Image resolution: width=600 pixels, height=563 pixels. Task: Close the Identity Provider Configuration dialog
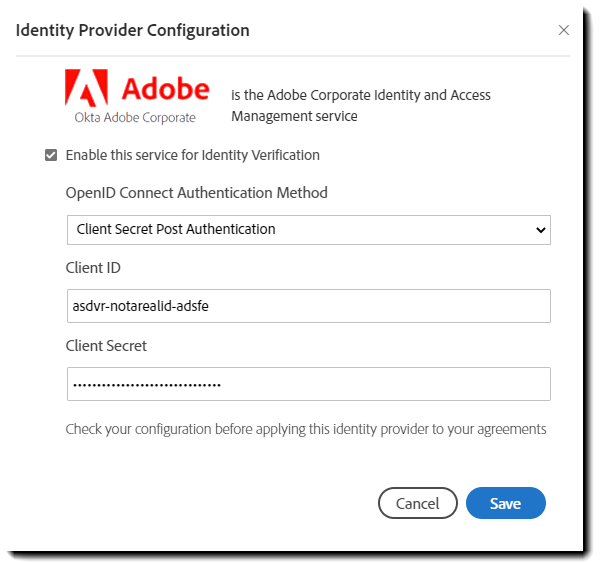pos(564,30)
